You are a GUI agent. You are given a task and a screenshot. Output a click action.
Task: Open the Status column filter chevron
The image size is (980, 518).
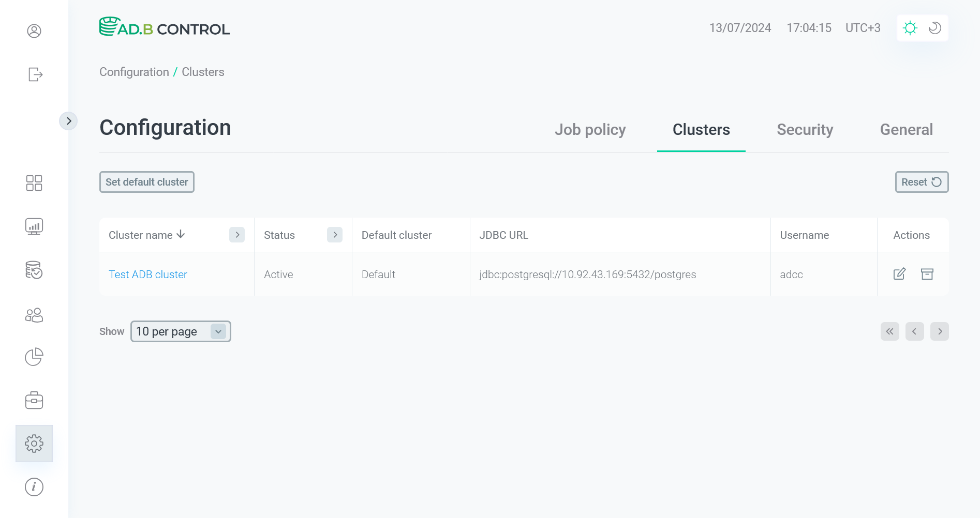[x=335, y=235]
